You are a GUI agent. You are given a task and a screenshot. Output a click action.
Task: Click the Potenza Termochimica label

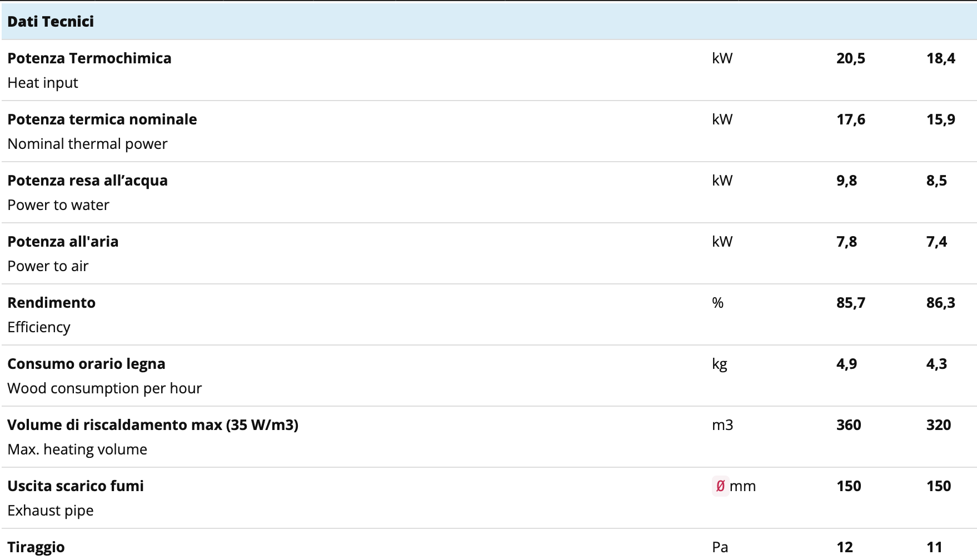pos(89,58)
